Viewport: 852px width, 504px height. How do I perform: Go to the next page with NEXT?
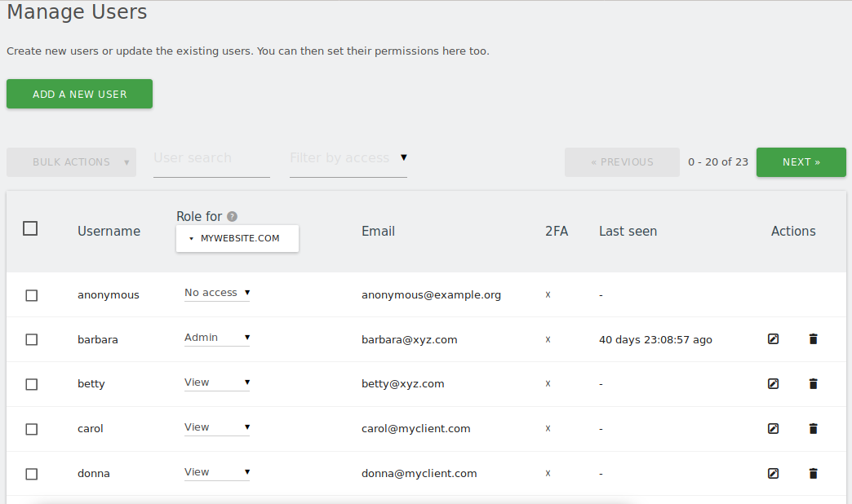(x=801, y=161)
